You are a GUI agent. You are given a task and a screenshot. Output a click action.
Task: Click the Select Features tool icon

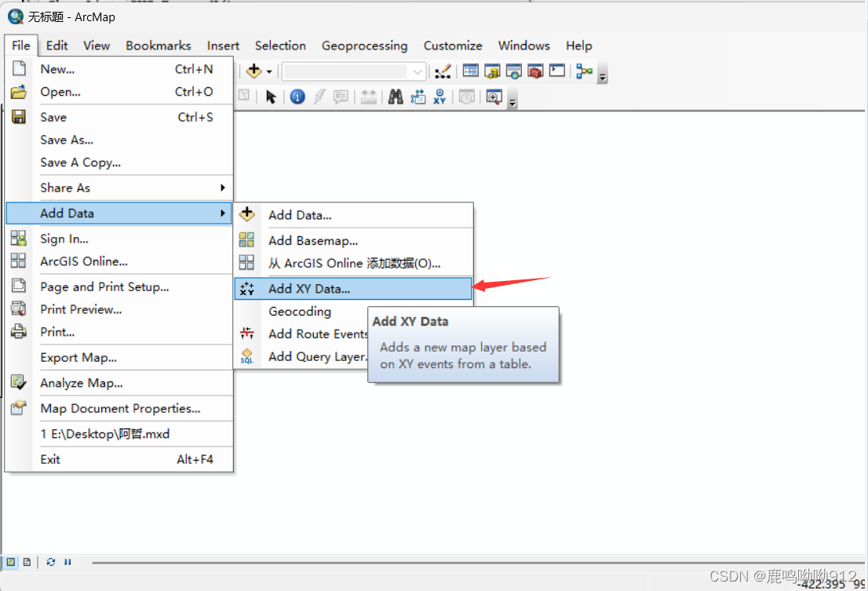tap(243, 95)
